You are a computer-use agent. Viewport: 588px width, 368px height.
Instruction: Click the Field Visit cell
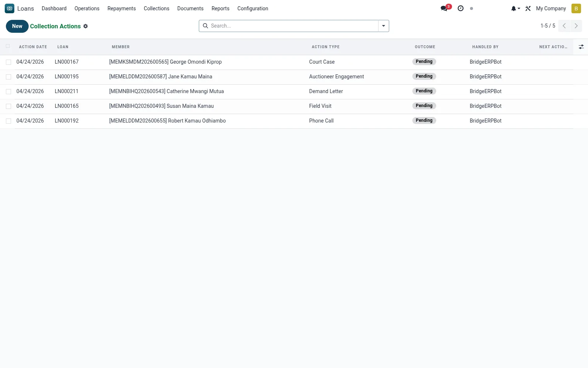(320, 106)
